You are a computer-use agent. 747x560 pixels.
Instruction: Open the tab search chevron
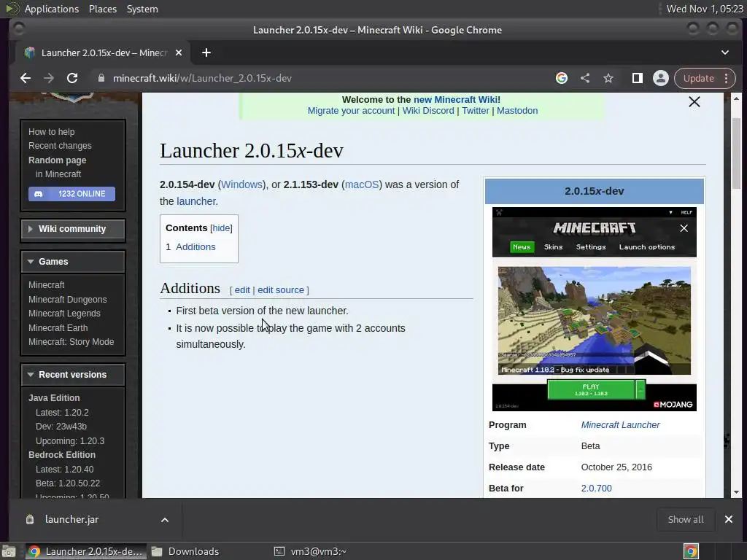(x=725, y=52)
